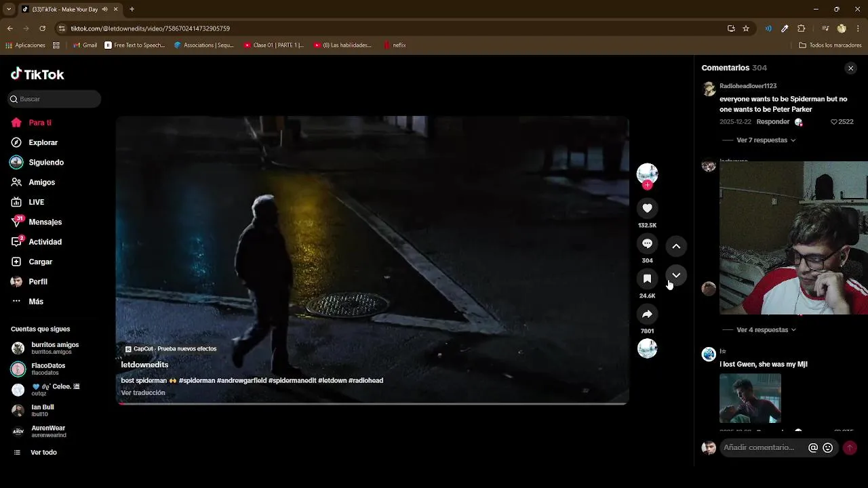
Task: Go to next video with down chevron
Action: pyautogui.click(x=676, y=275)
